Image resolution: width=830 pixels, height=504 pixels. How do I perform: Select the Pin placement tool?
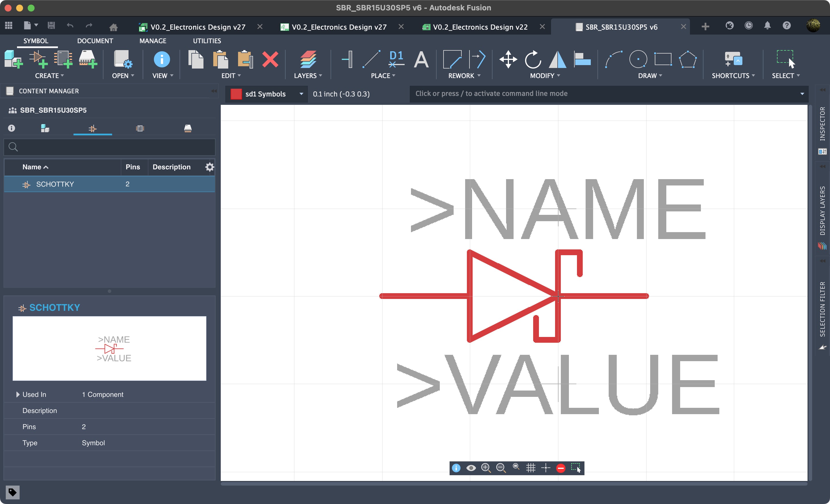(347, 60)
